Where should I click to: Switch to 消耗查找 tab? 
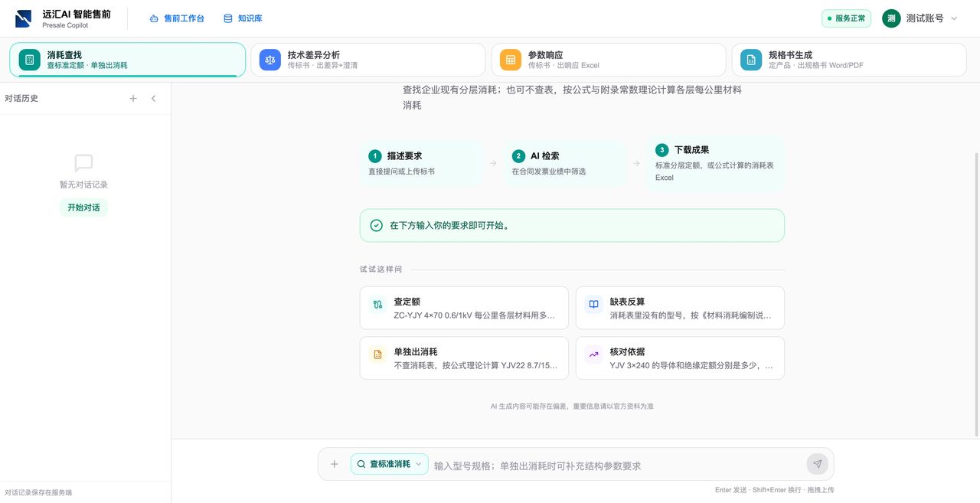[128, 60]
